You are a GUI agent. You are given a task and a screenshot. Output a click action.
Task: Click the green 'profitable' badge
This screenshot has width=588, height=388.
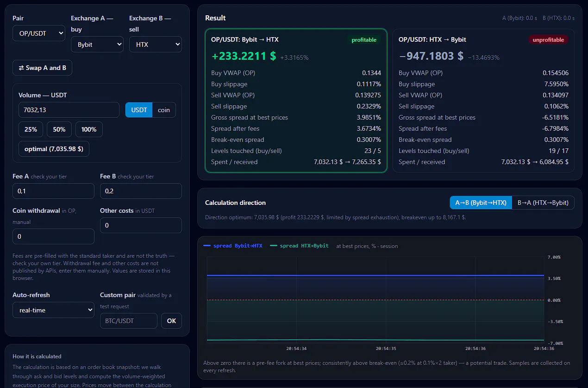click(364, 40)
